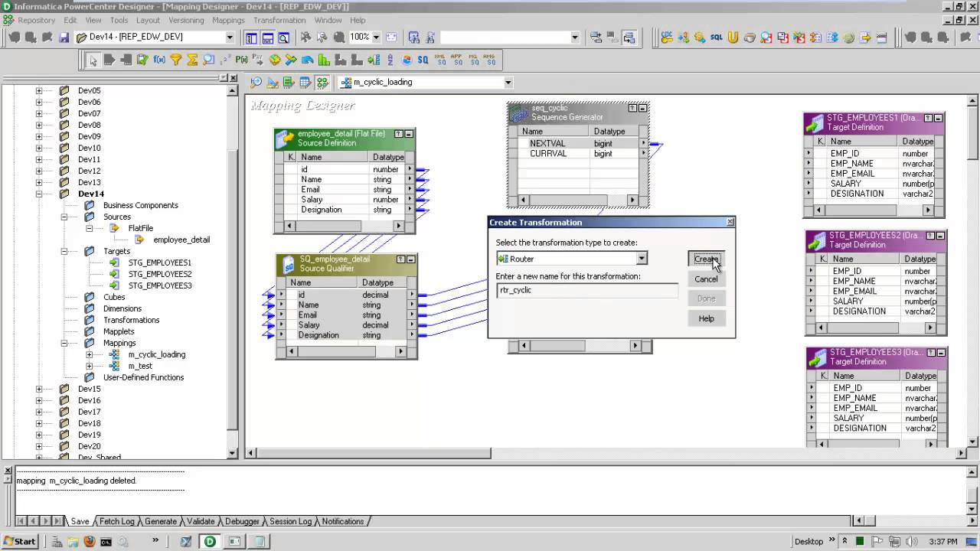Iconize the seq_cyclic Sequence Generator box

[x=643, y=109]
